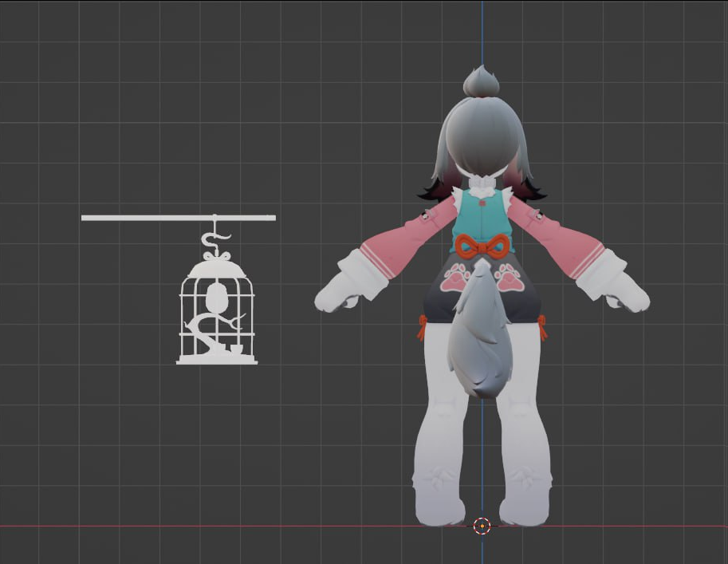
Task: Click the orange bow on the character's waist
Action: (x=482, y=246)
